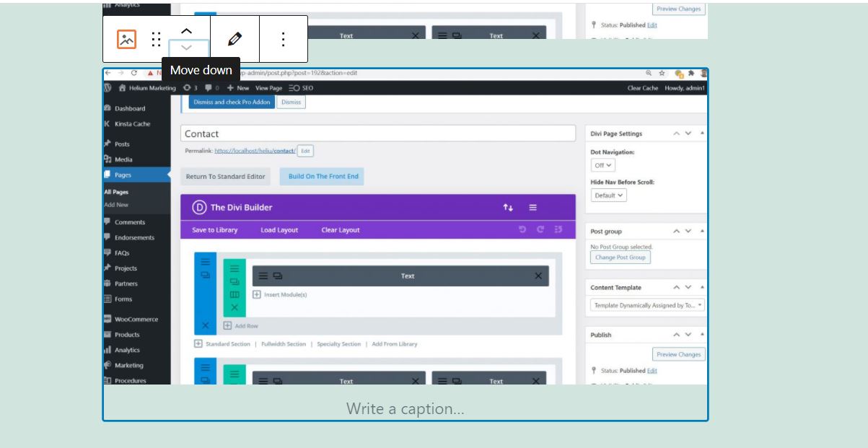Click Build On The Front End button
Screen dimensions: 868x448
pyautogui.click(x=323, y=176)
